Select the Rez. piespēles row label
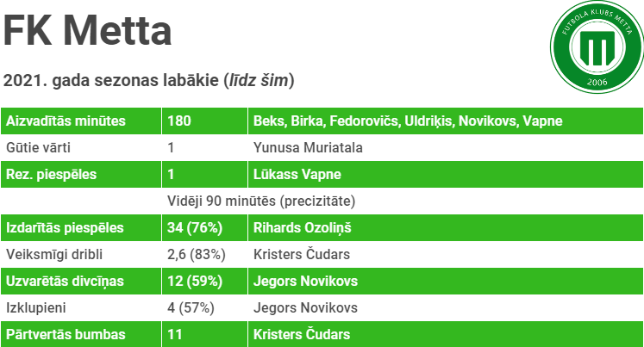This screenshot has height=347, width=644. click(52, 174)
